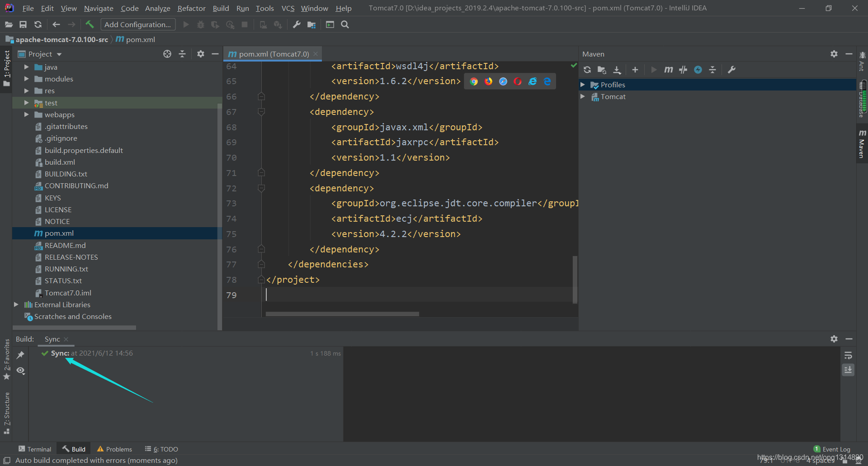Expand the webapps folder
Screen dimensions: 868x466
coord(26,114)
